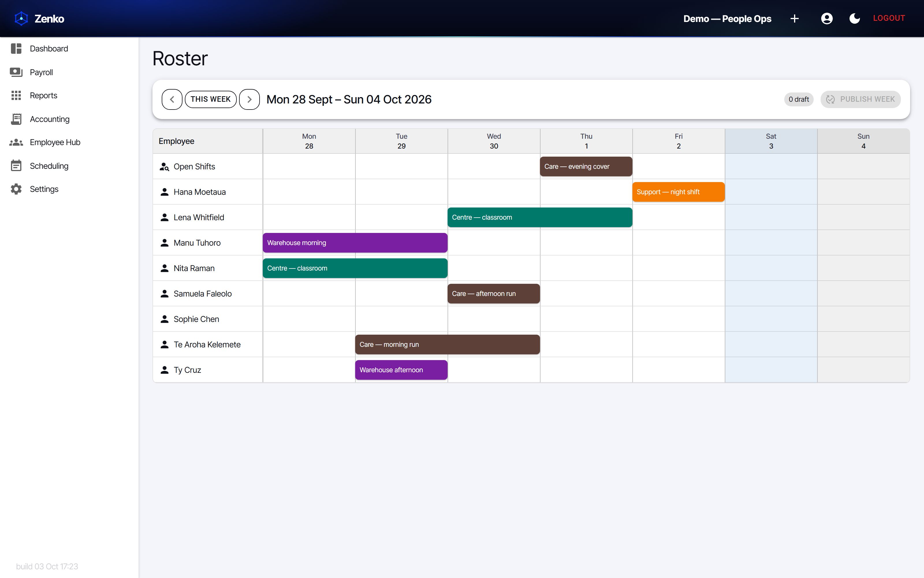
Task: Open the Warehouse afternoon shift
Action: 401,370
